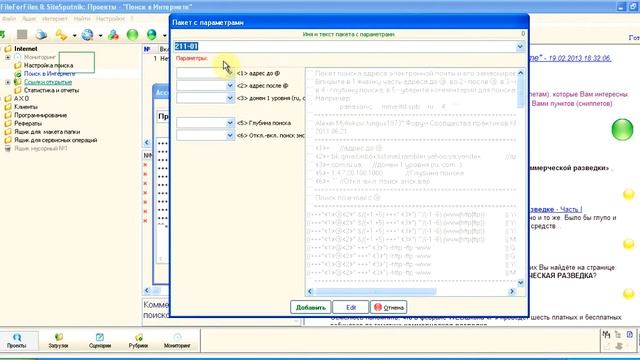Select the Клиенты folder
640x360 pixels.
coord(26,107)
